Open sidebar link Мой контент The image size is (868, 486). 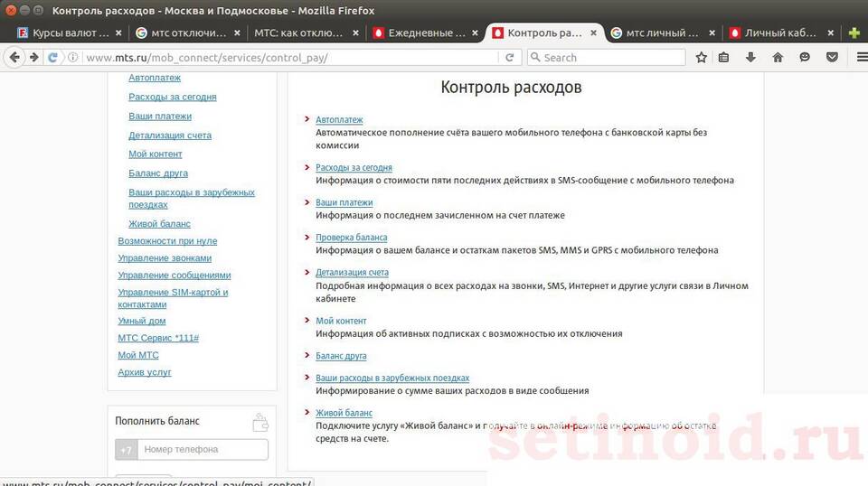155,154
